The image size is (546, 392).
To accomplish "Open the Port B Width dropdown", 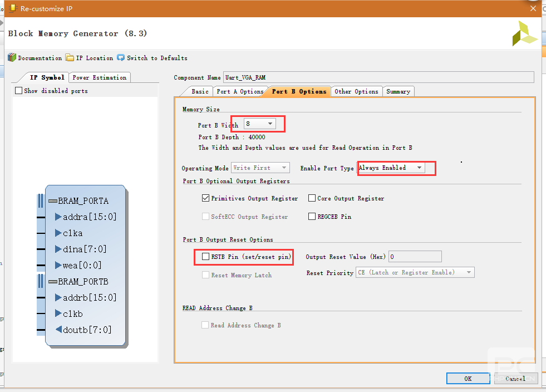I will 260,124.
